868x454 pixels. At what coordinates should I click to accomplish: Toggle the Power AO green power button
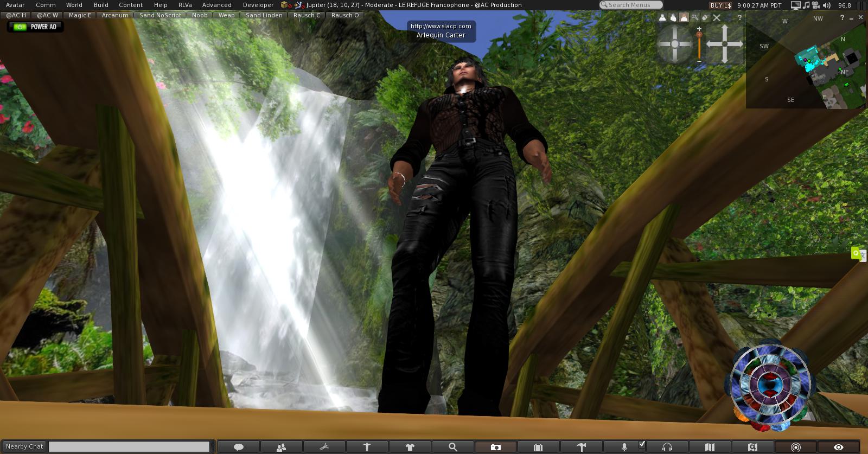20,27
